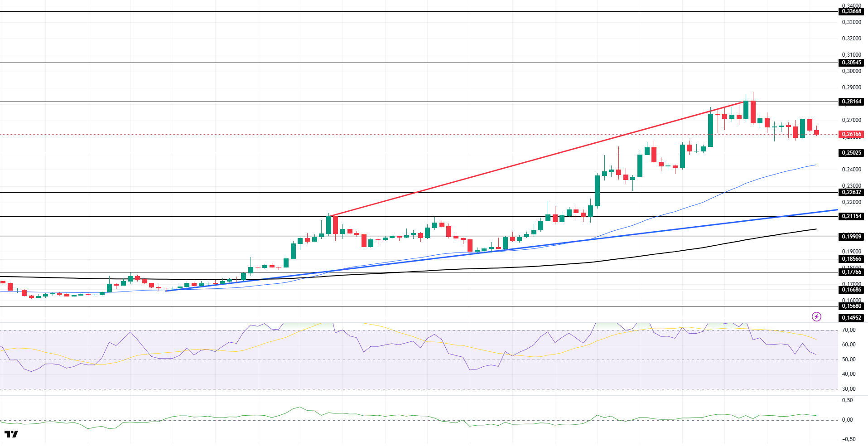Click the 0,17766 price level label
The width and height of the screenshot is (868, 447).
pos(852,272)
